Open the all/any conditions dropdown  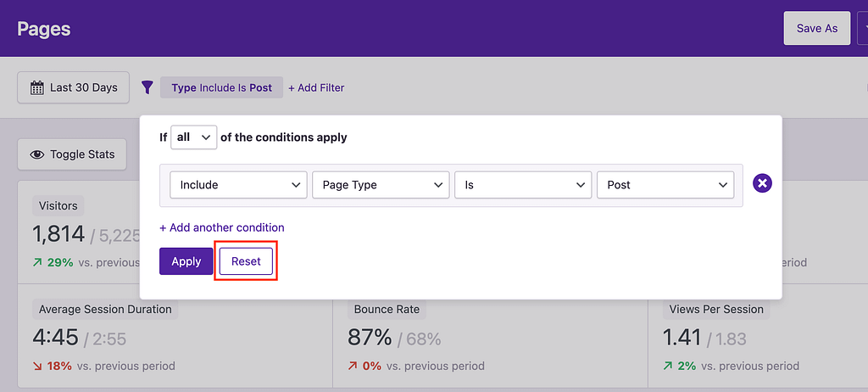pos(193,137)
